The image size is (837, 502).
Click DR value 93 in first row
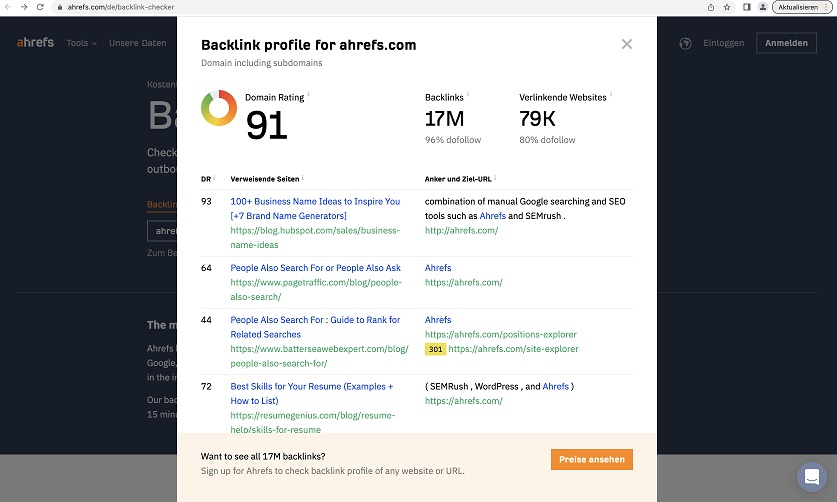coord(206,201)
